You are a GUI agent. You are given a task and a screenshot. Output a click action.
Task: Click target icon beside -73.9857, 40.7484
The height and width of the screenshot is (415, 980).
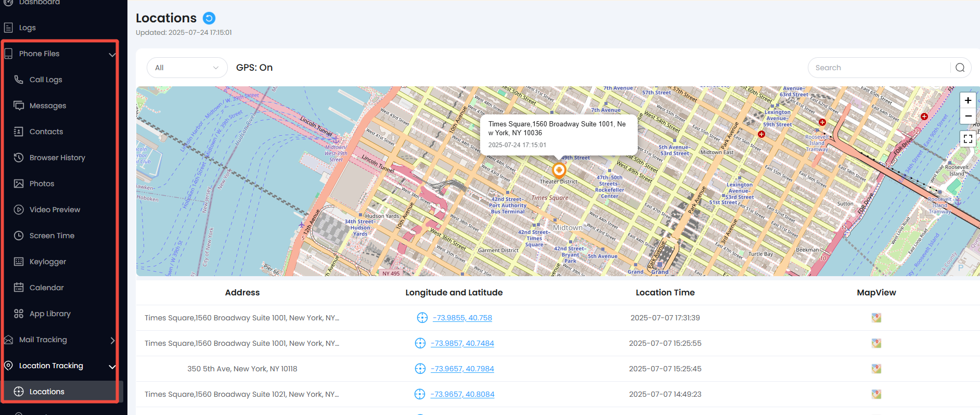420,343
